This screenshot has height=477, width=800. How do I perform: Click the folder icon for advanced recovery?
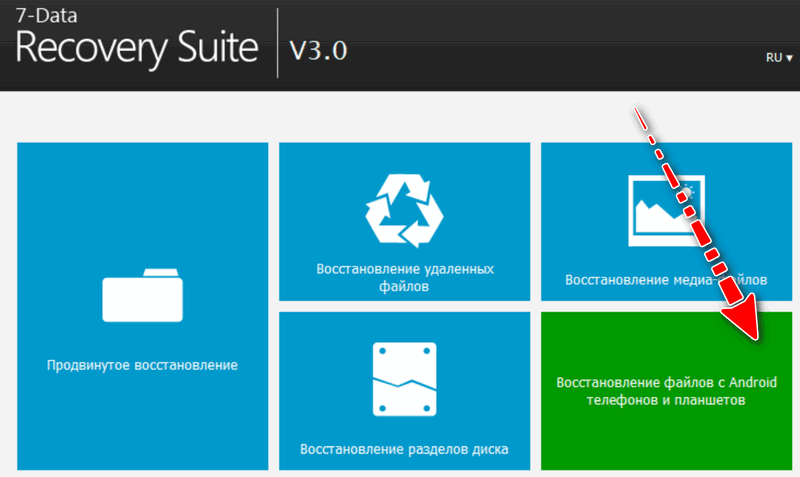pos(142,295)
